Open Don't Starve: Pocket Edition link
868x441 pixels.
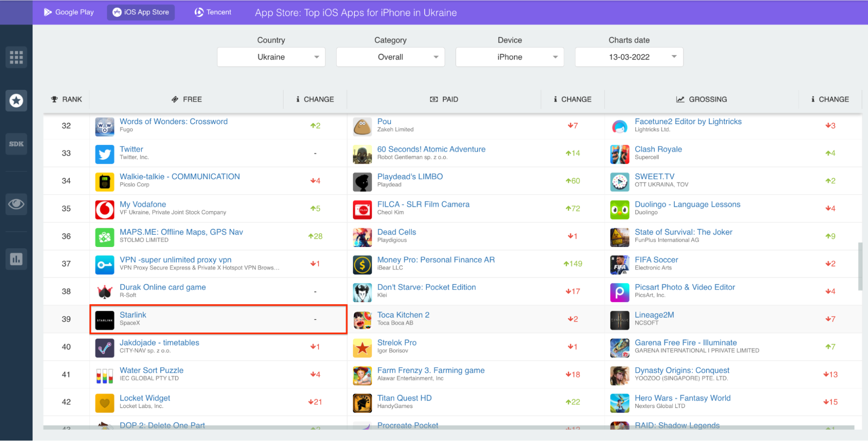426,287
